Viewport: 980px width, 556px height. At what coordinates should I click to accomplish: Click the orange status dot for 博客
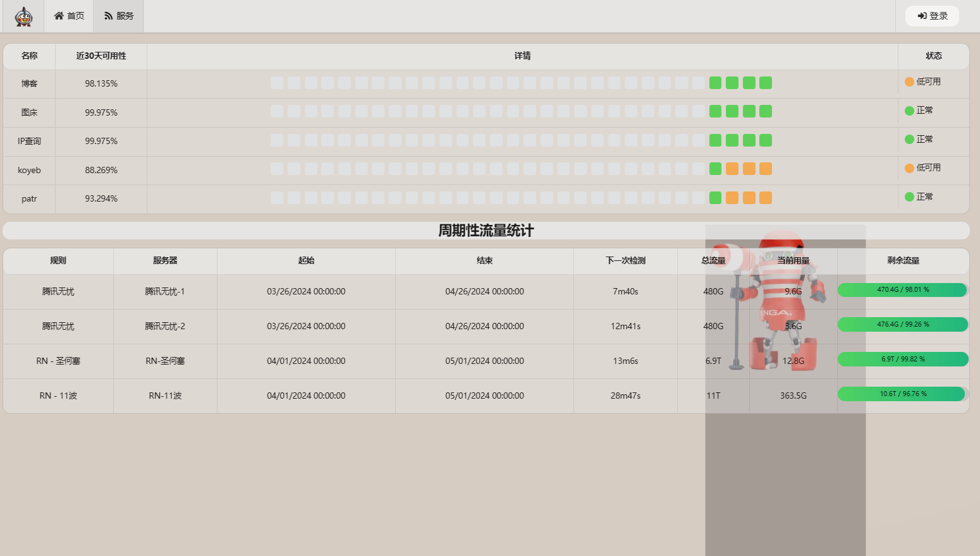[x=909, y=82]
